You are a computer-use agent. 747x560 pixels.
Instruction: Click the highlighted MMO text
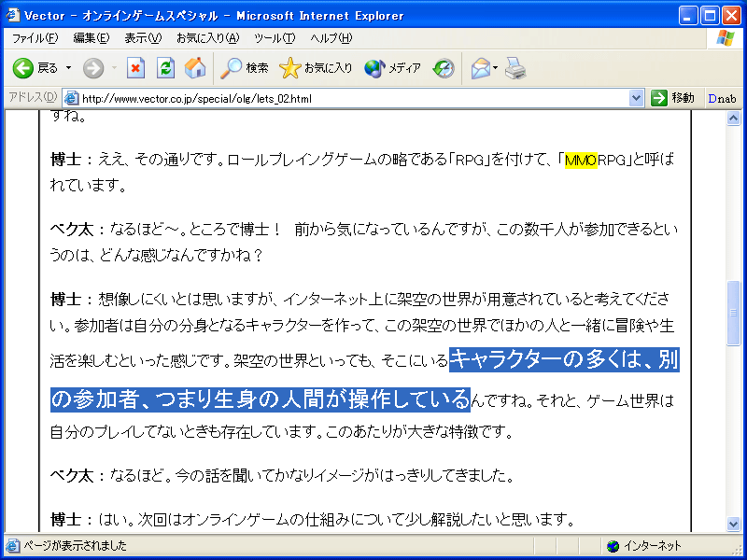(x=581, y=161)
